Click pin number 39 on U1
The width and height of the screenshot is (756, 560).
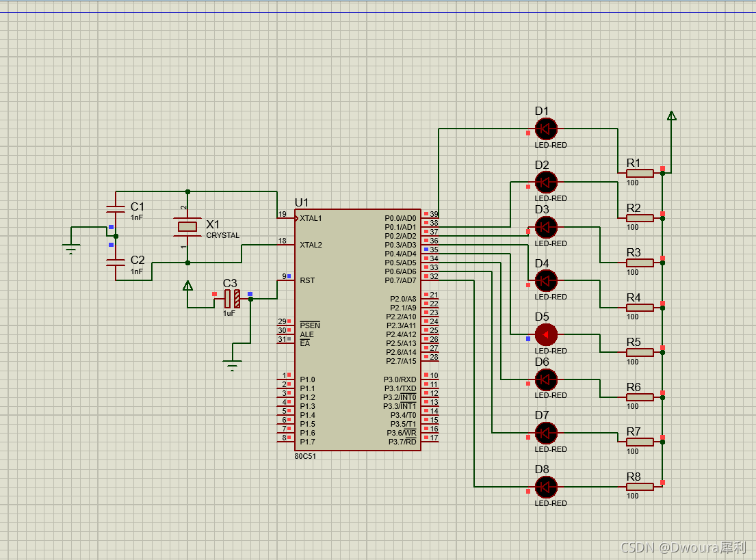click(434, 214)
